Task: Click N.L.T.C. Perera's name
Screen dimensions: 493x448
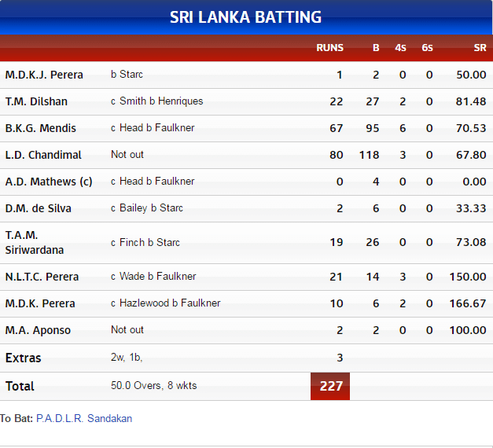Action: pyautogui.click(x=42, y=277)
